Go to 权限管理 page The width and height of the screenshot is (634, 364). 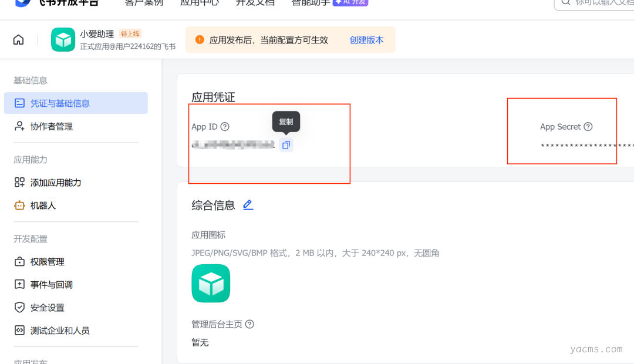[x=48, y=262]
